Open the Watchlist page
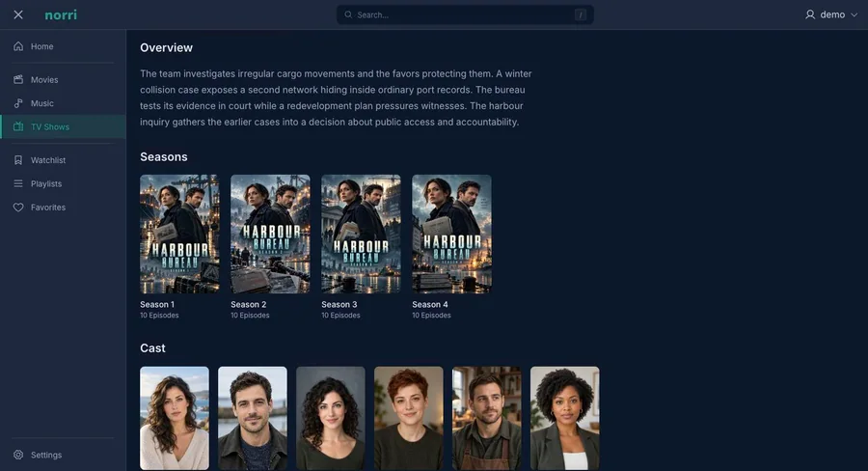 (x=64, y=160)
